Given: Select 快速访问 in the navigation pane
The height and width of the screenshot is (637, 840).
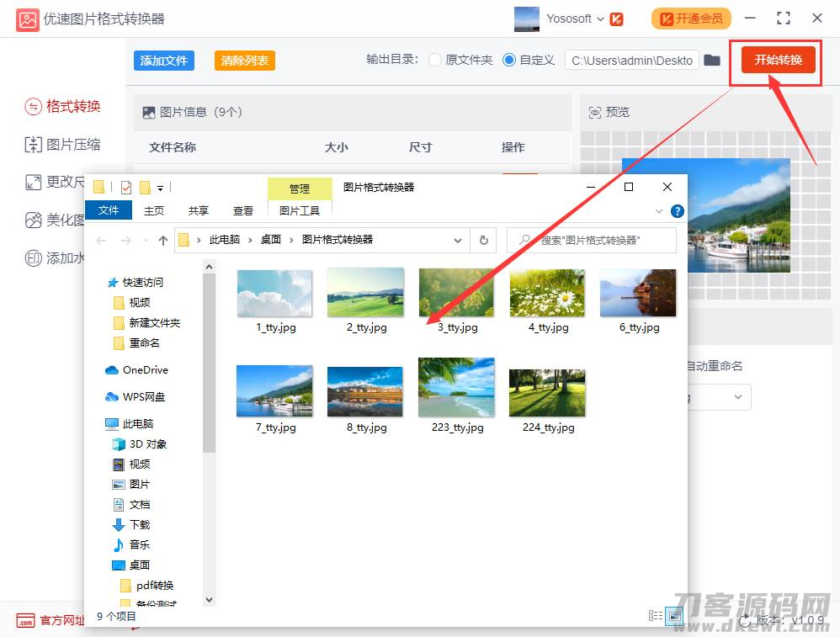Looking at the screenshot, I should (x=142, y=283).
